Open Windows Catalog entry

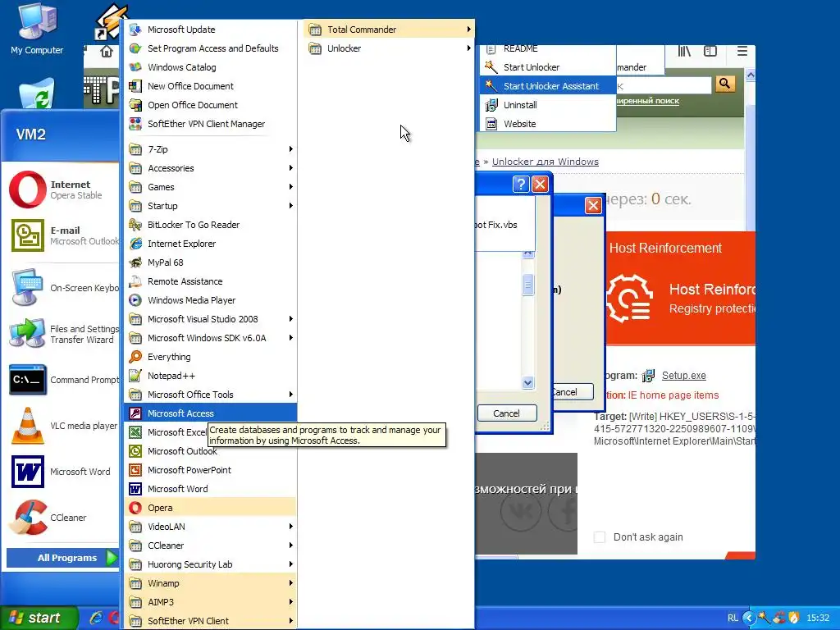click(211, 67)
